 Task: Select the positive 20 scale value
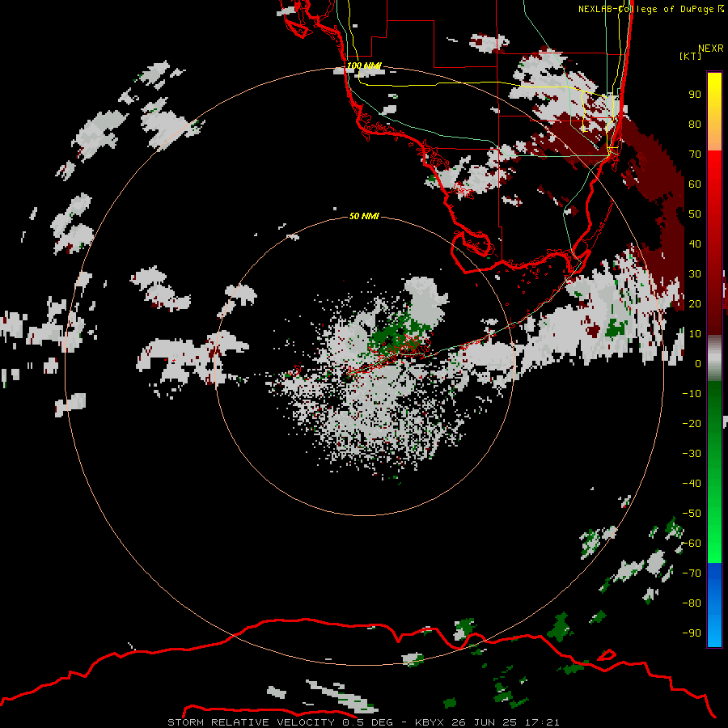(x=695, y=303)
